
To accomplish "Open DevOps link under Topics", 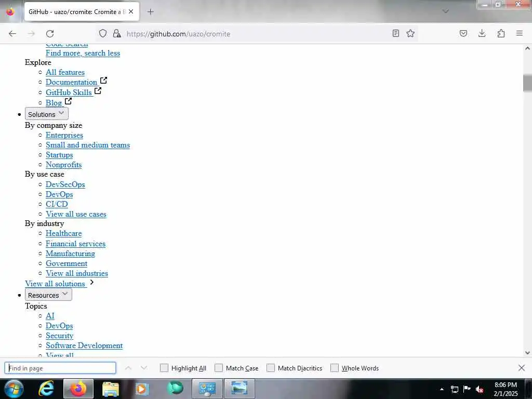I will 59,326.
